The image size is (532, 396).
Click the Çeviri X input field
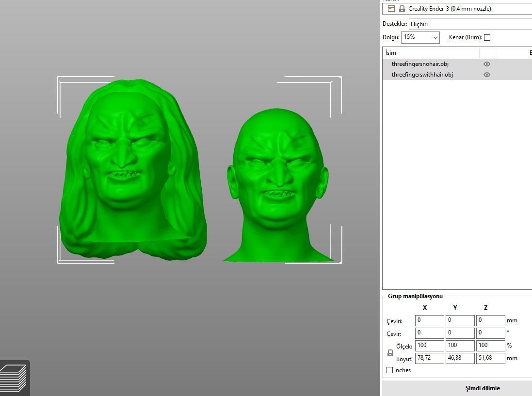tap(429, 320)
